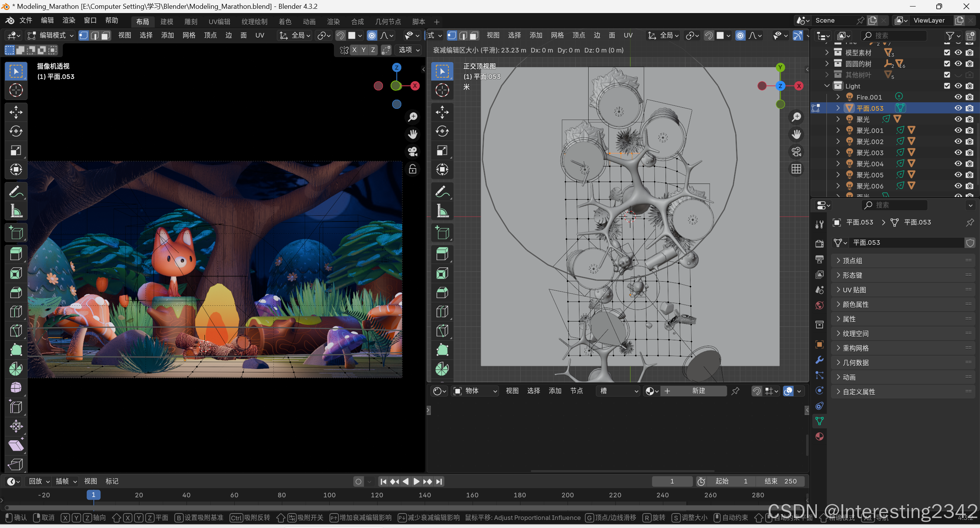Hide 聚光.003 light with eye icon
980x528 pixels.
[958, 152]
